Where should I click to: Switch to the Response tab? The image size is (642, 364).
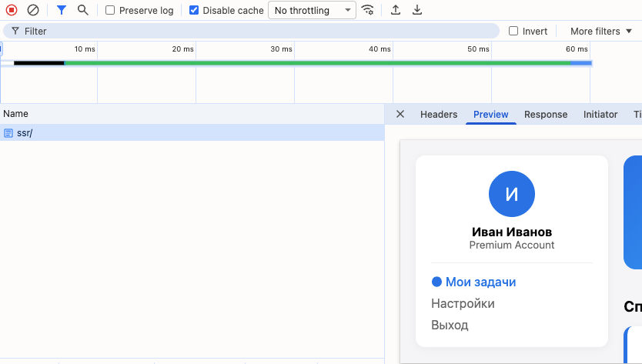click(x=545, y=114)
